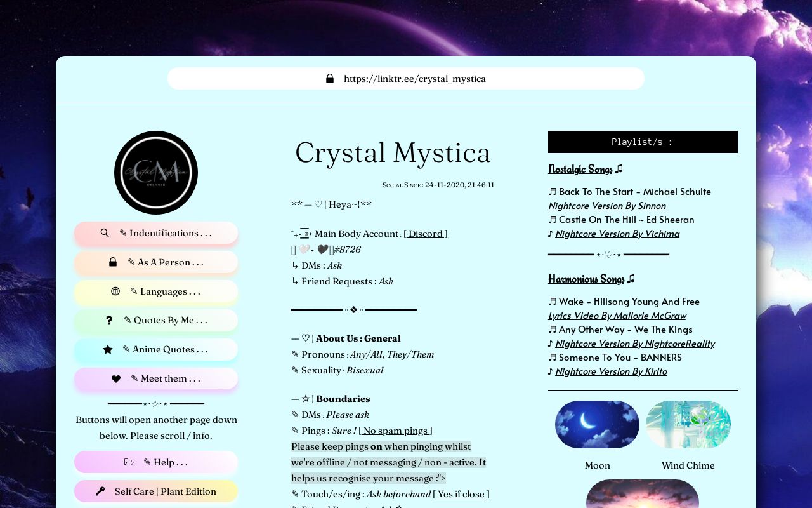Open Nightcore Version By Sinnon link
Screen dimensions: 812x508
tap(606, 206)
